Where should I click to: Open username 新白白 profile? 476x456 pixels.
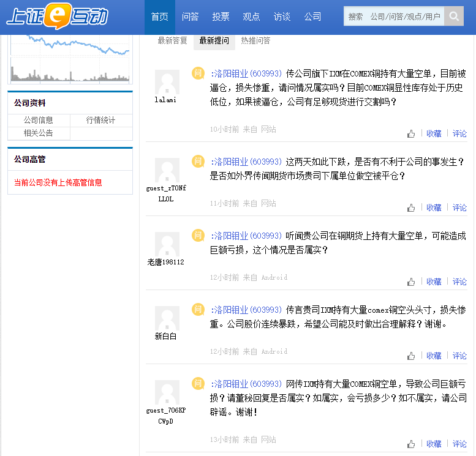(x=166, y=336)
